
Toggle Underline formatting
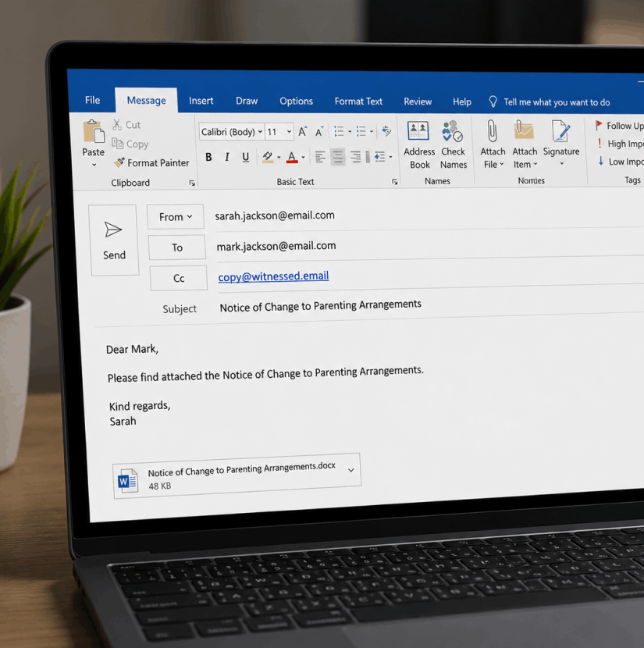(x=245, y=157)
